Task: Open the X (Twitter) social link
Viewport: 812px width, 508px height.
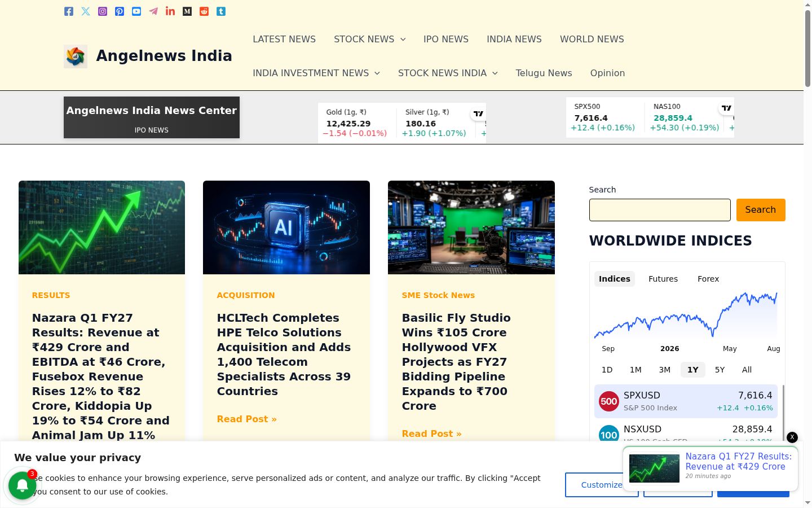Action: pos(86,11)
